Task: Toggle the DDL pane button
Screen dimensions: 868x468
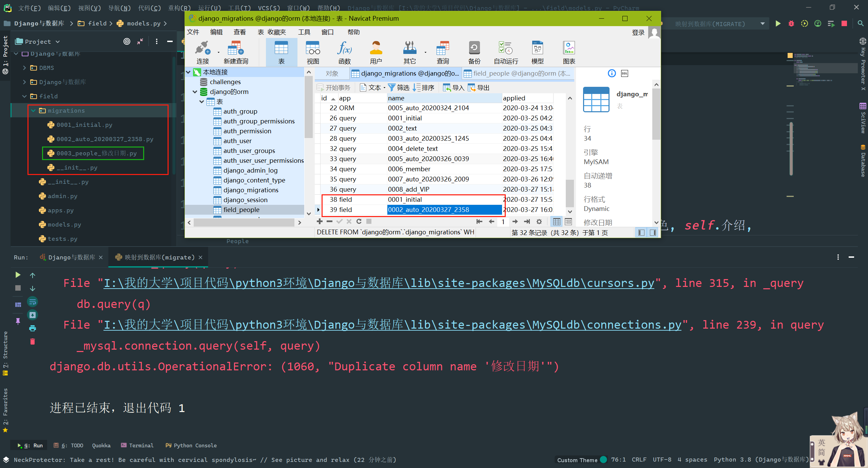Action: 624,74
